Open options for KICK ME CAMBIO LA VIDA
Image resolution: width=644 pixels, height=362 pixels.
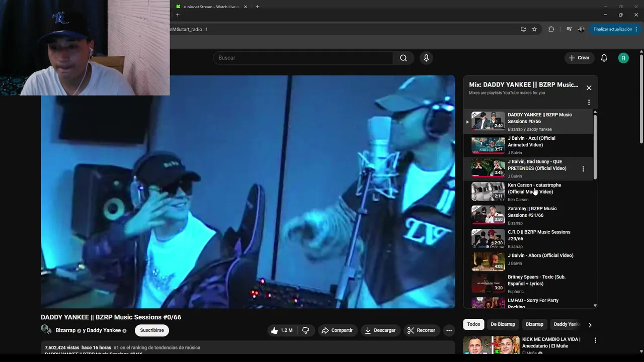[x=595, y=340]
